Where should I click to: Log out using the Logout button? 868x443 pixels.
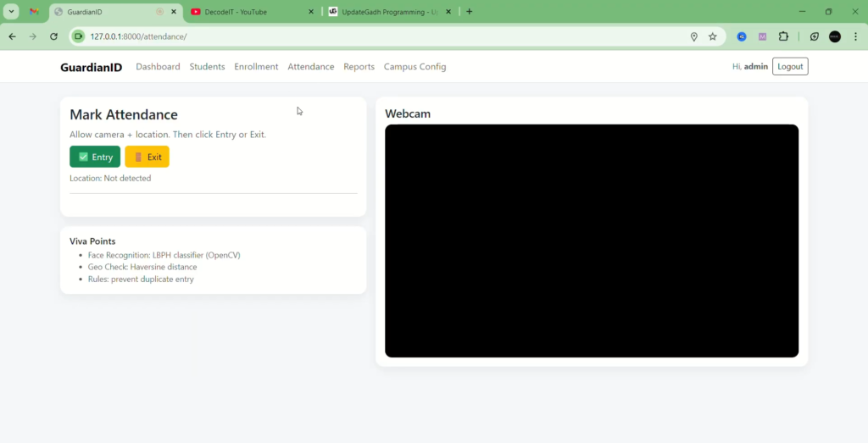click(x=790, y=66)
